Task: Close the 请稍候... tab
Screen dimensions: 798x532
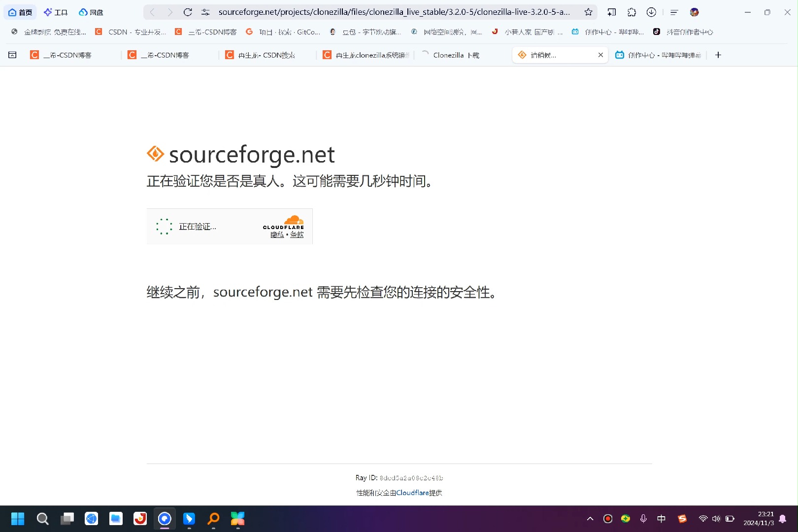Action: pyautogui.click(x=600, y=55)
